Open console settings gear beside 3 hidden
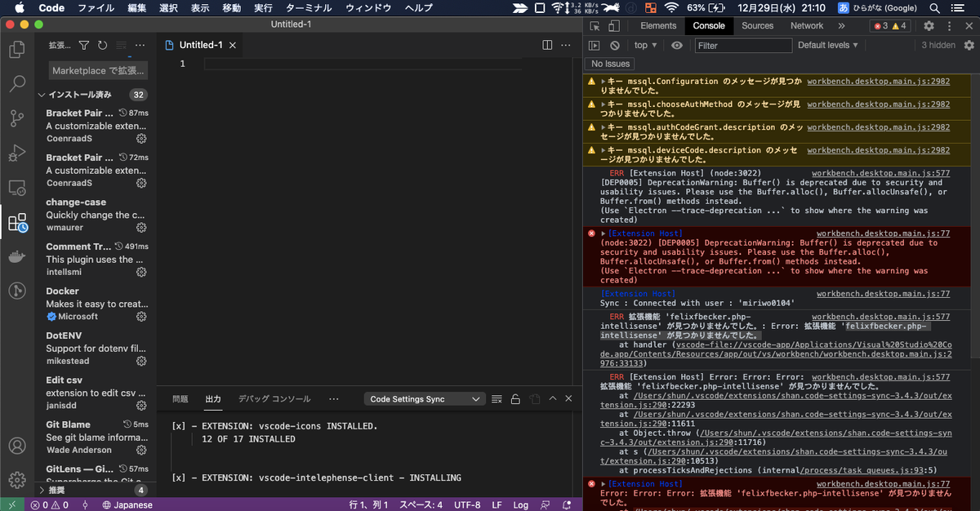Viewport: 980px width, 511px height. [969, 46]
